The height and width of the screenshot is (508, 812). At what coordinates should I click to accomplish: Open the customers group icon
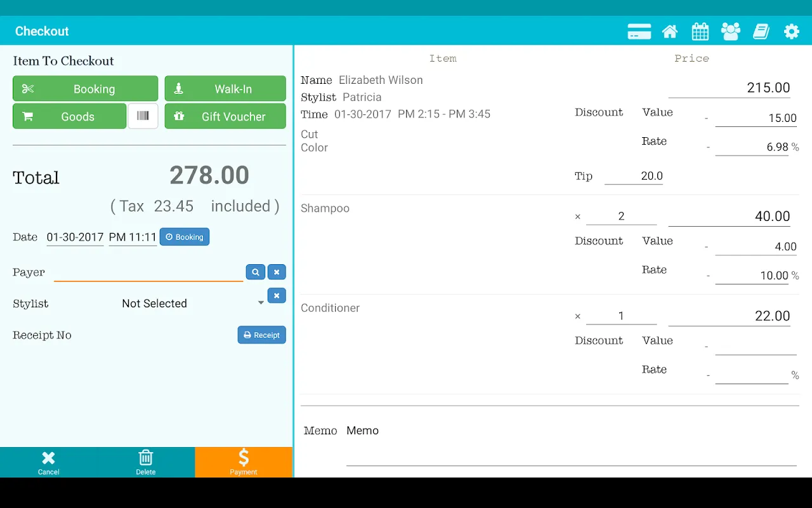[730, 31]
